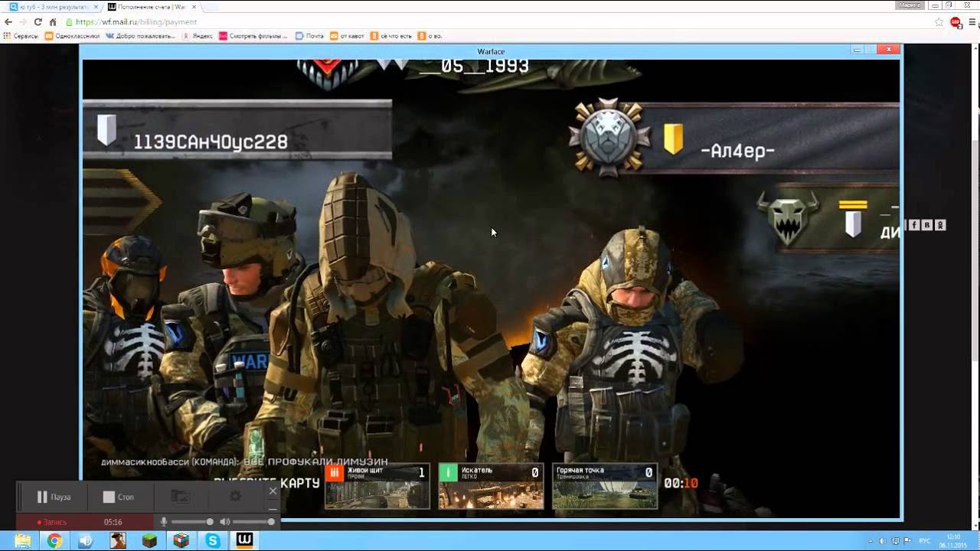This screenshot has width=980, height=551.
Task: Open the Chrome main menu
Action: tap(972, 22)
